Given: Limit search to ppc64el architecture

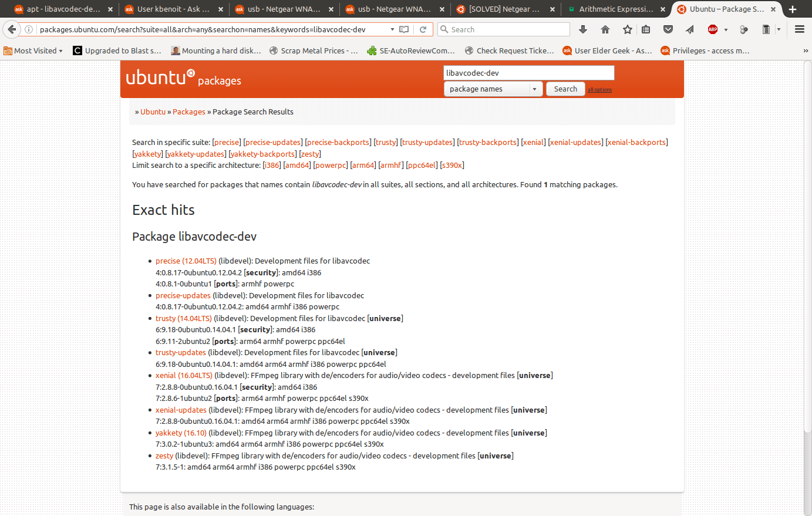Looking at the screenshot, I should [422, 166].
